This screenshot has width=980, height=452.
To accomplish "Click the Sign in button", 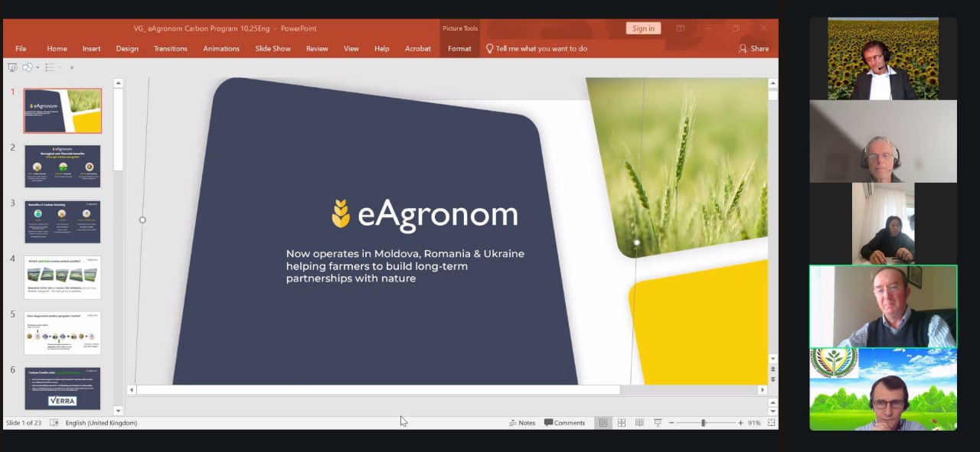I will tap(643, 28).
